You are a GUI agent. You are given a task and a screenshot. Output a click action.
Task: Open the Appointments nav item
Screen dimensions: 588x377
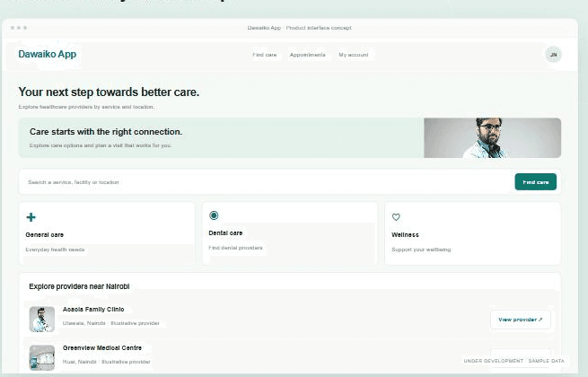tap(308, 55)
